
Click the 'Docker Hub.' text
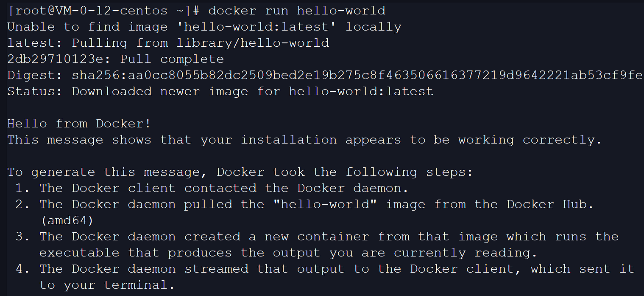tap(550, 204)
